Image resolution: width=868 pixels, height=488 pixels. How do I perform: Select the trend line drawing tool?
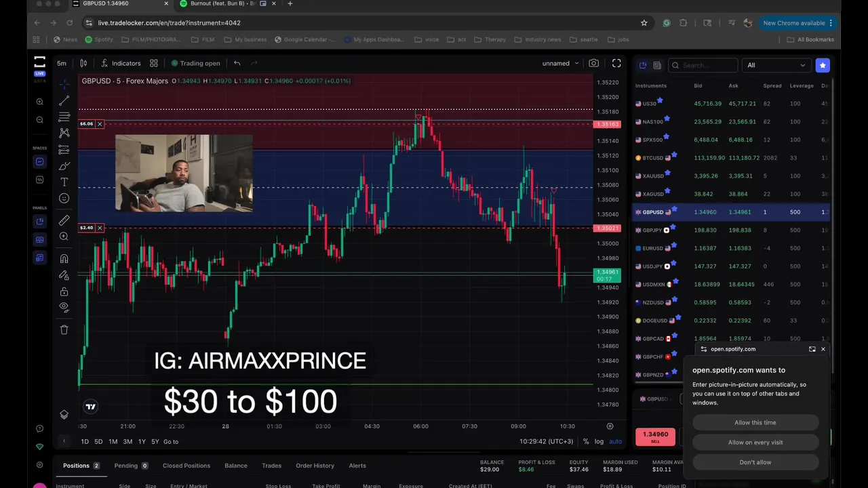[x=64, y=101]
